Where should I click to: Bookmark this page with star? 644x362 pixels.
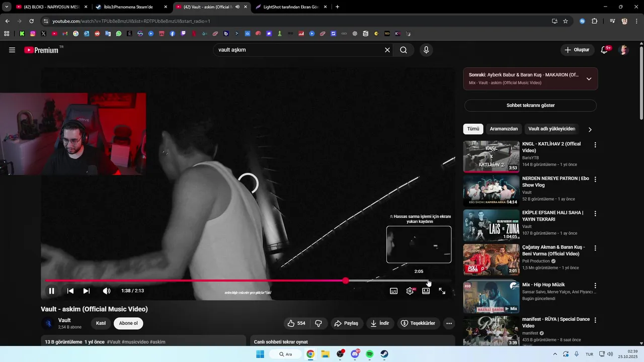(x=566, y=21)
